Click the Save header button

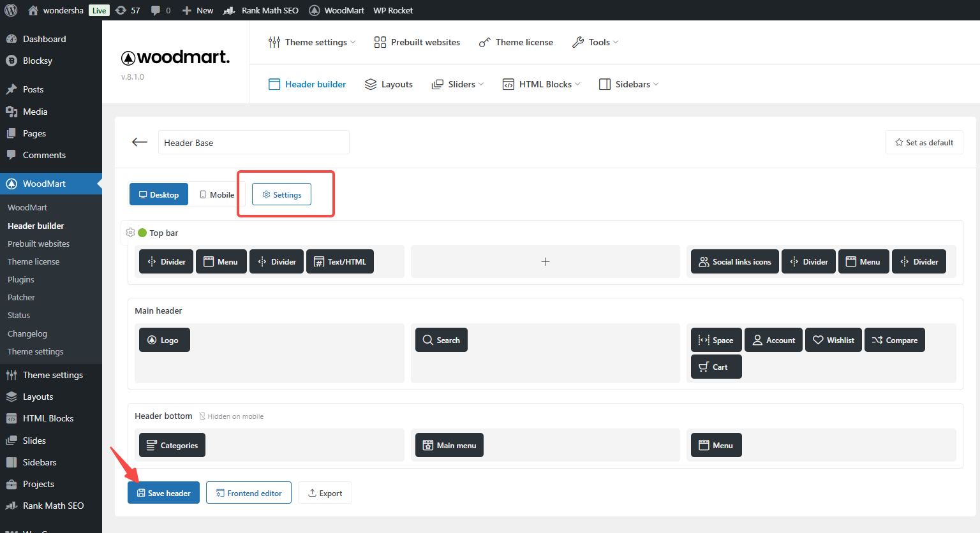[x=163, y=493]
